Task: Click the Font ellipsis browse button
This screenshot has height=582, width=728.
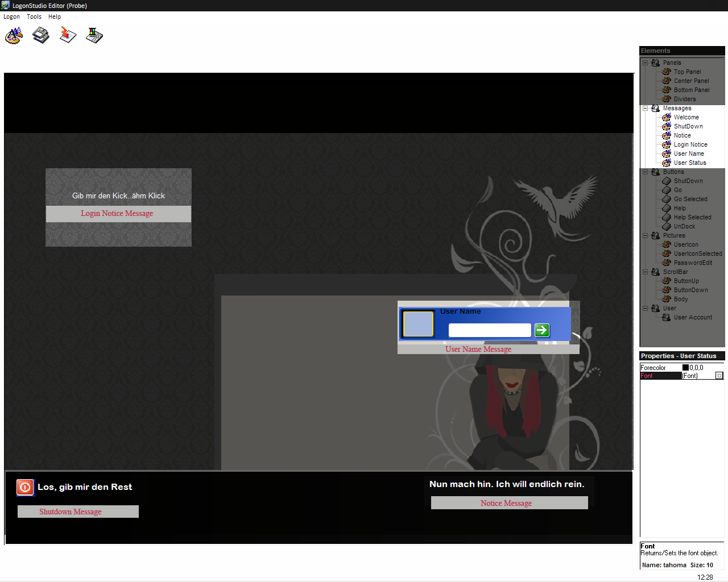Action: click(719, 376)
